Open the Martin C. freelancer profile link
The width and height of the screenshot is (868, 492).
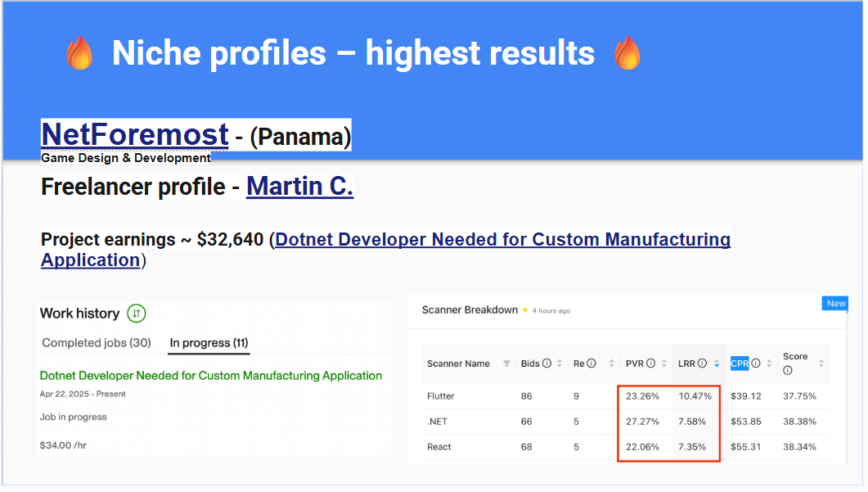point(299,186)
